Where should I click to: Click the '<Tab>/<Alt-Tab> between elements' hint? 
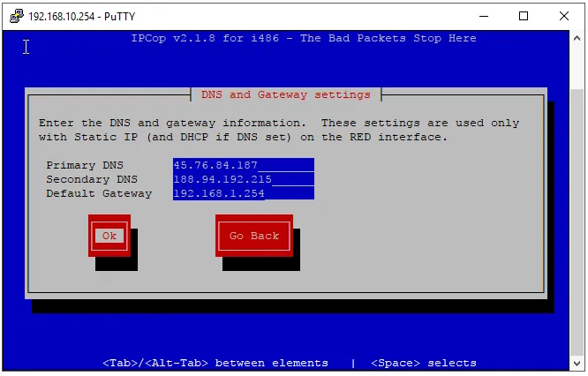(x=215, y=363)
